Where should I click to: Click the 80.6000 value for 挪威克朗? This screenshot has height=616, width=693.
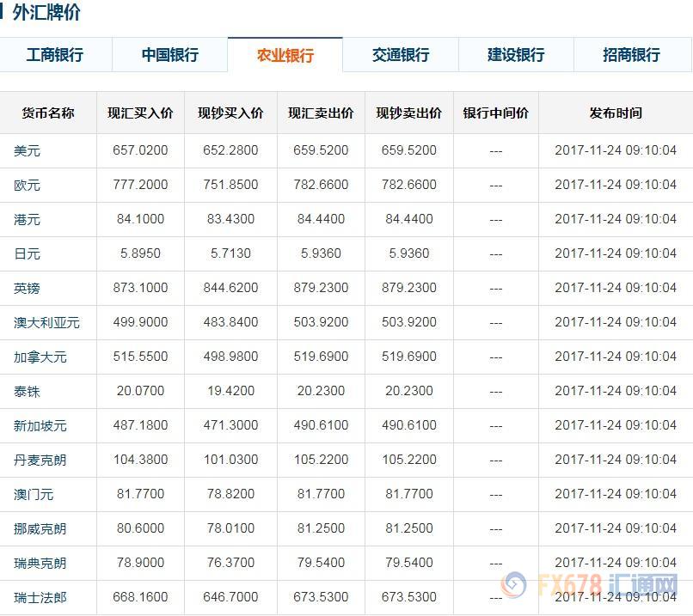(x=140, y=528)
